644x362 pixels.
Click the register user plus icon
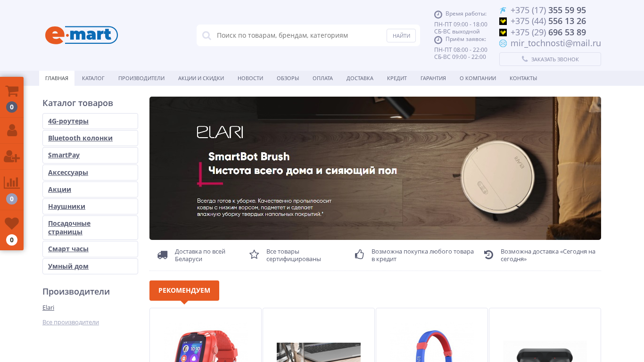(12, 156)
